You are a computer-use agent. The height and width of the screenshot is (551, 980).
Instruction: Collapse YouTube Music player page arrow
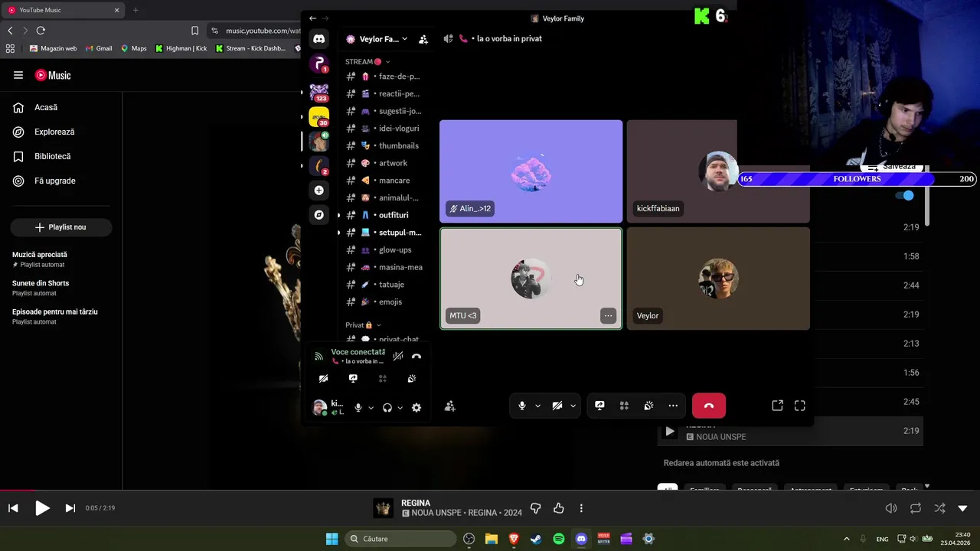click(x=962, y=508)
